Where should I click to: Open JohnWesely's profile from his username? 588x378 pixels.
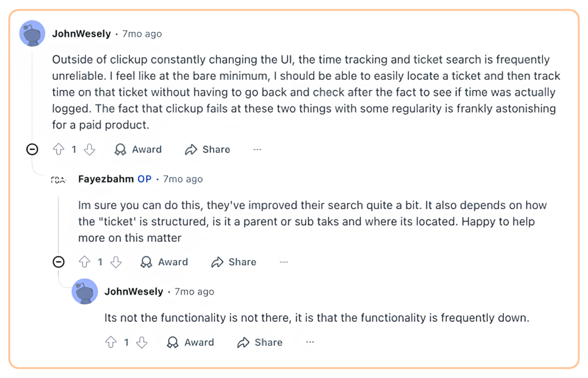[81, 33]
